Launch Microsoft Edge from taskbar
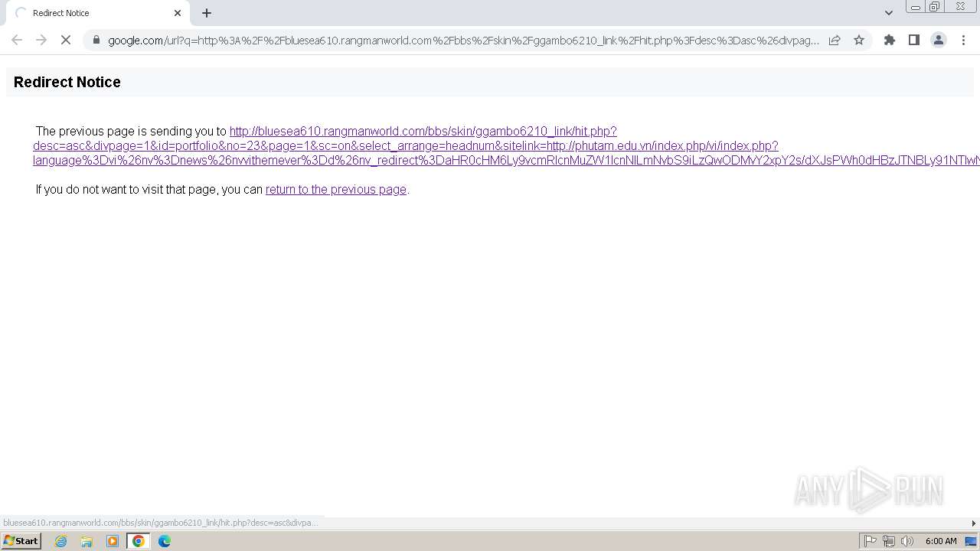 pyautogui.click(x=165, y=541)
